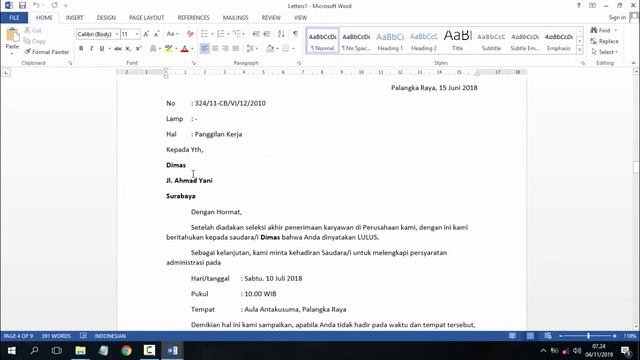Open File Explorer from taskbar
Image resolution: width=640 pixels, height=360 pixels.
coord(80,350)
